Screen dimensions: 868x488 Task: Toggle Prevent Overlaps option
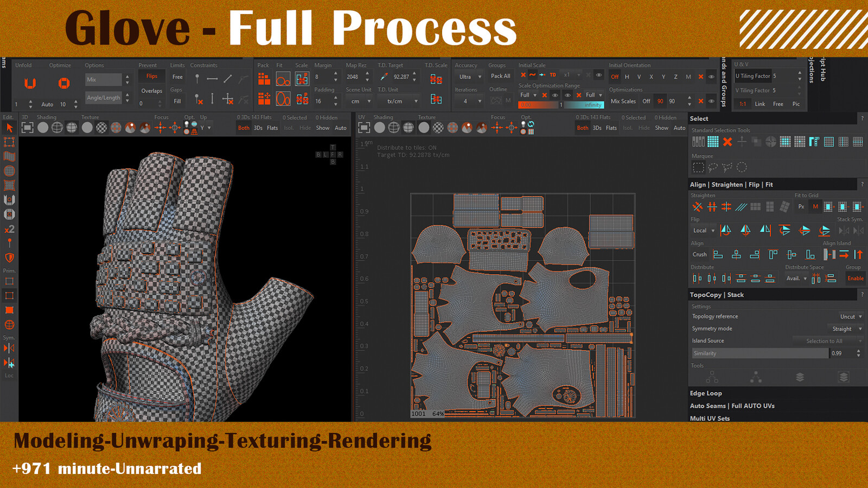(152, 91)
